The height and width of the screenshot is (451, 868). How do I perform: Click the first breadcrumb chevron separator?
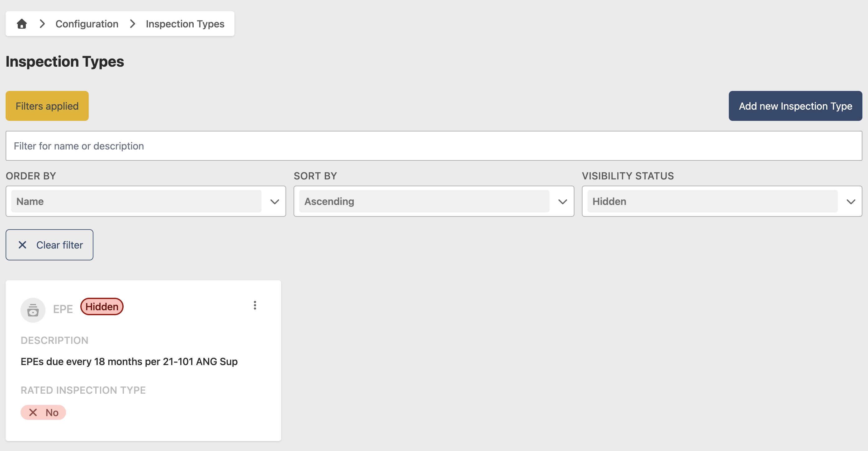(x=42, y=24)
